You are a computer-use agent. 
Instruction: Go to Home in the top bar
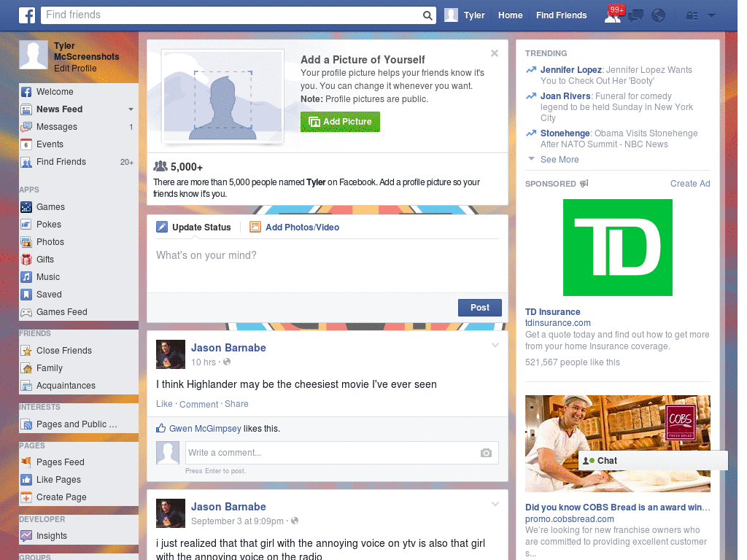(x=510, y=15)
